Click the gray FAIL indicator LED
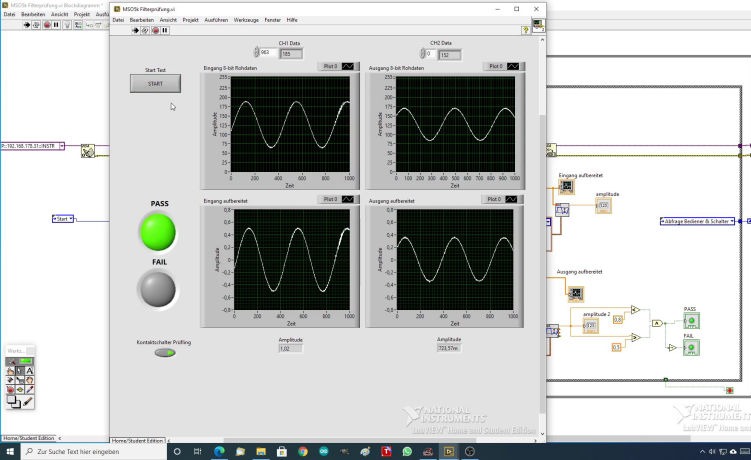751x460 pixels. point(156,290)
